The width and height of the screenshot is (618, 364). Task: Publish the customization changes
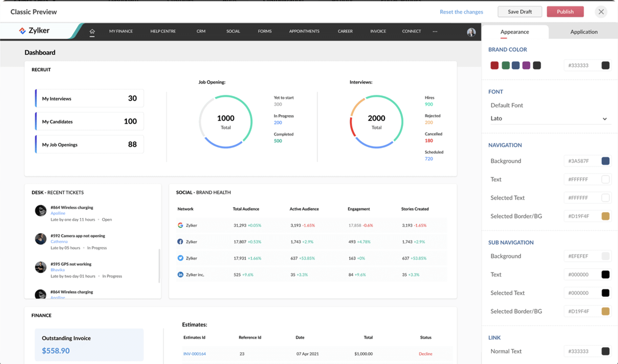click(x=565, y=12)
